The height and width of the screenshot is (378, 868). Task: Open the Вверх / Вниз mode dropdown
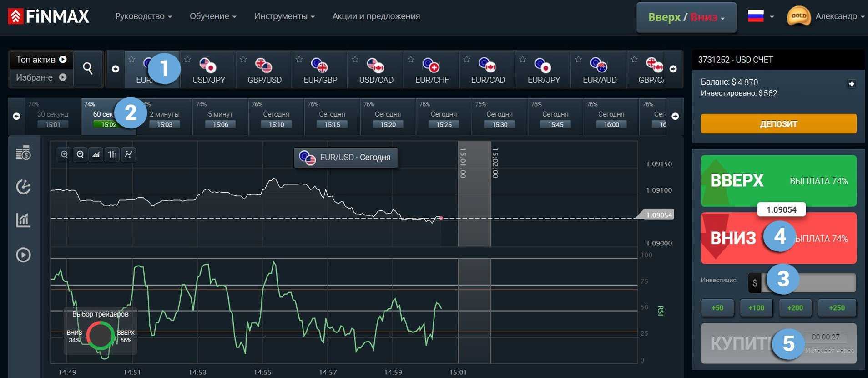tap(686, 17)
